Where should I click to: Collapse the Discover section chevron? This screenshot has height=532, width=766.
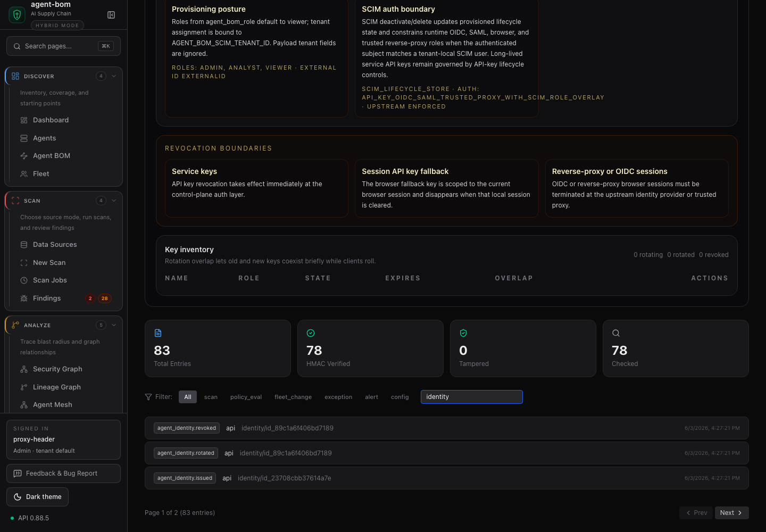pyautogui.click(x=114, y=76)
